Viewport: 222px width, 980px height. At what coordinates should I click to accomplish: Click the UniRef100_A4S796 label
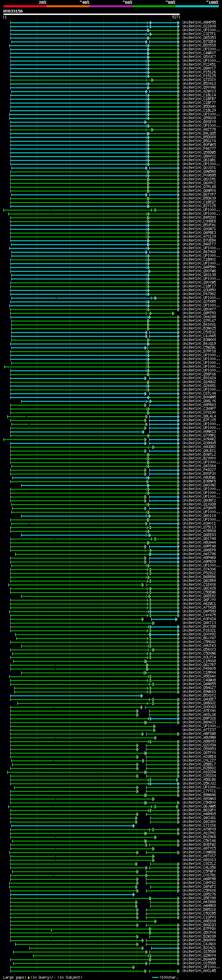click(x=199, y=553)
